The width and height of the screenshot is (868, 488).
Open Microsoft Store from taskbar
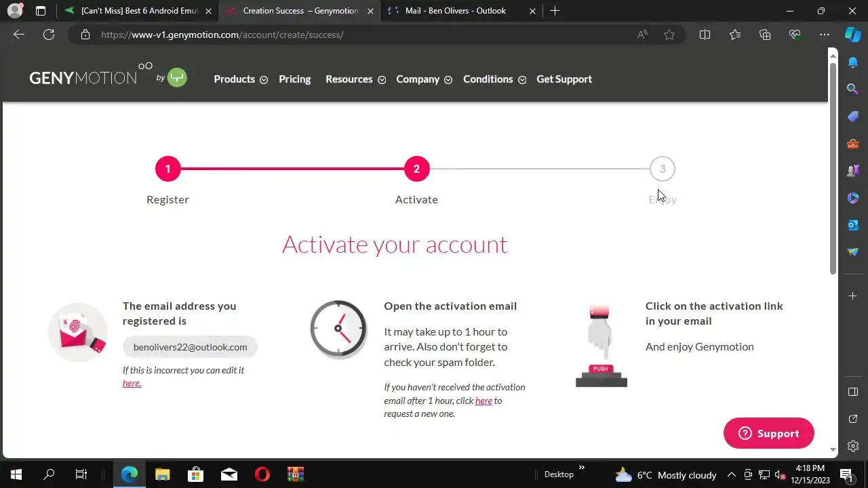point(196,474)
